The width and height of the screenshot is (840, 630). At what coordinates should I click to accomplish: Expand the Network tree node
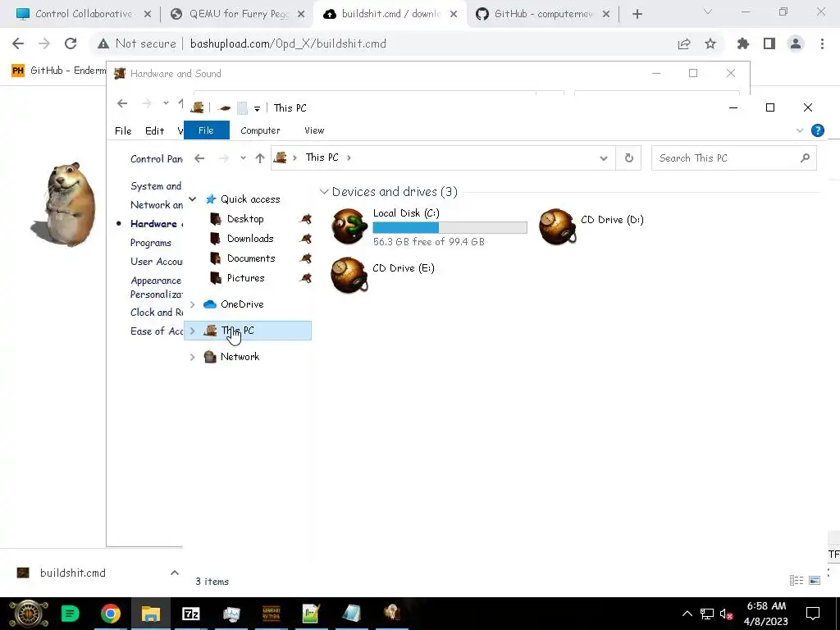tap(192, 357)
